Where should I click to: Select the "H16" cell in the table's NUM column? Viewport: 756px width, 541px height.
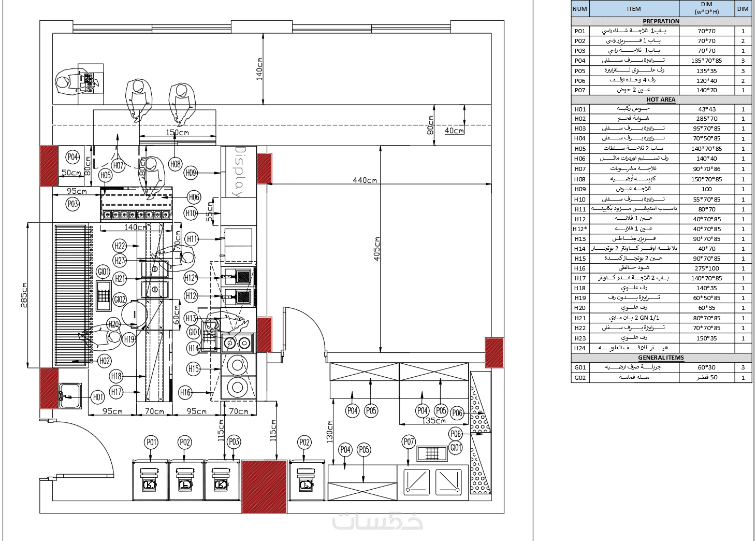point(580,268)
